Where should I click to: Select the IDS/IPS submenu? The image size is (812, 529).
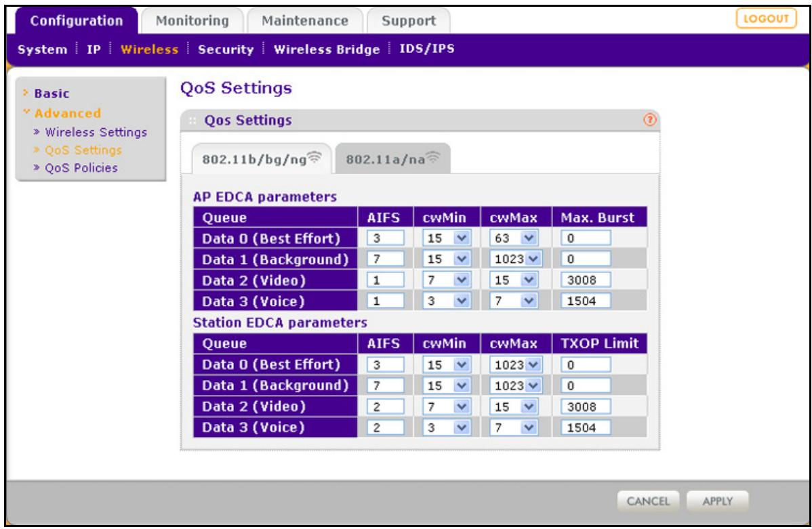tap(427, 49)
